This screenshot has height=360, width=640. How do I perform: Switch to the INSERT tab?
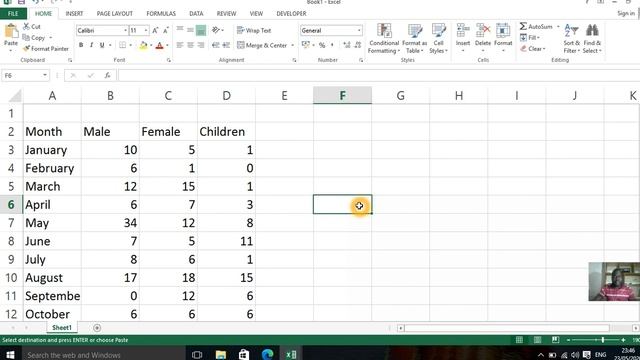point(74,13)
